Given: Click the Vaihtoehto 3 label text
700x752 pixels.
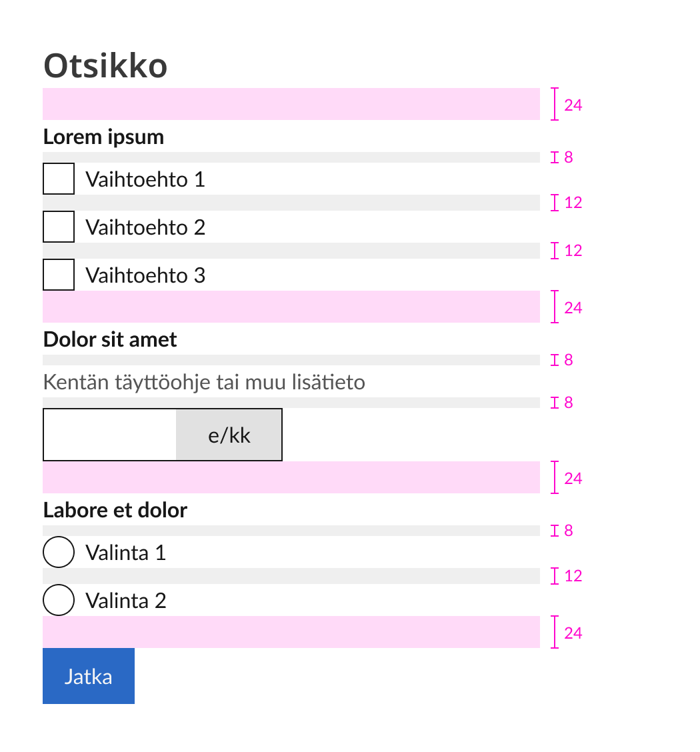Looking at the screenshot, I should point(145,275).
